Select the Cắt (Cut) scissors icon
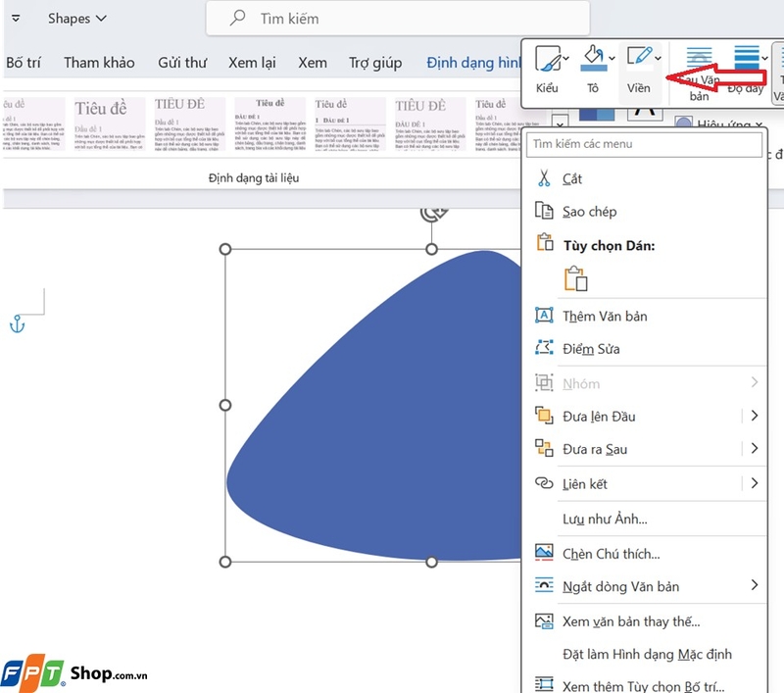The width and height of the screenshot is (784, 693). coord(545,178)
